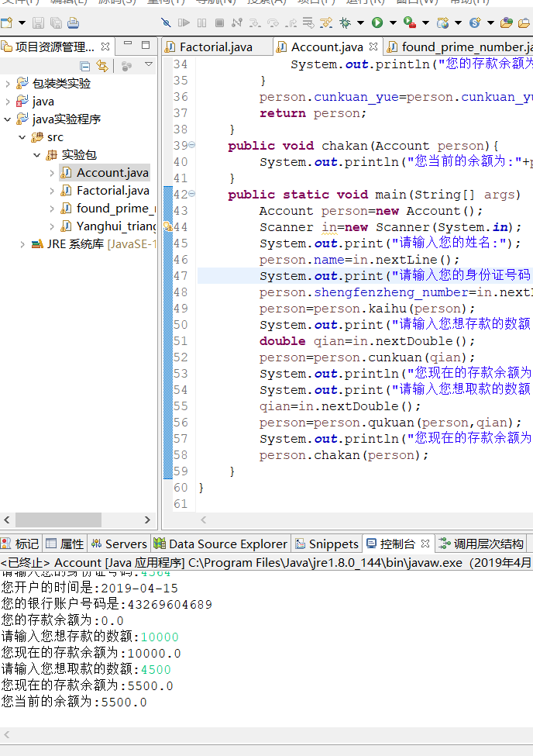Open the 属性 bottom tab
Image resolution: width=533 pixels, height=756 pixels.
click(65, 544)
